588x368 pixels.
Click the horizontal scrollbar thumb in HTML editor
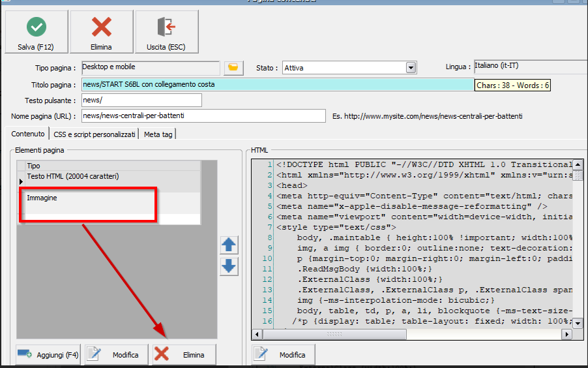click(334, 334)
